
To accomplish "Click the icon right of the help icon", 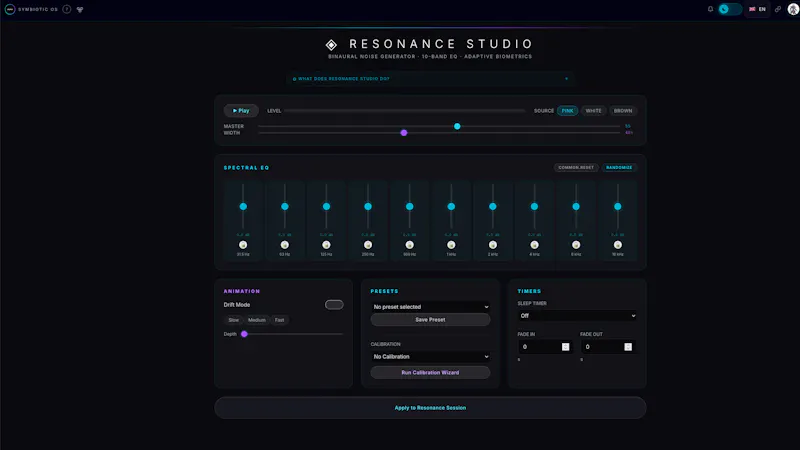I will (x=80, y=9).
